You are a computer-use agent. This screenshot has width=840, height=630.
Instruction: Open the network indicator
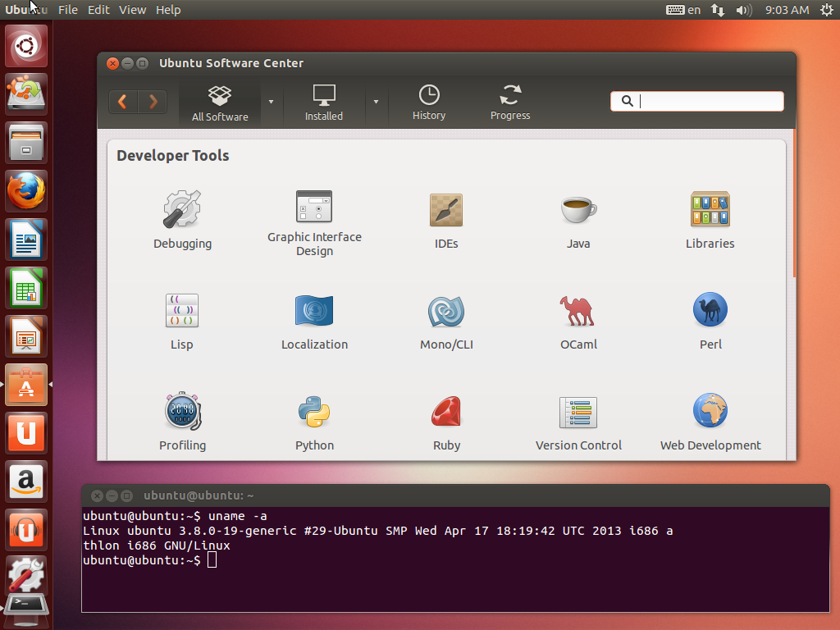(718, 10)
